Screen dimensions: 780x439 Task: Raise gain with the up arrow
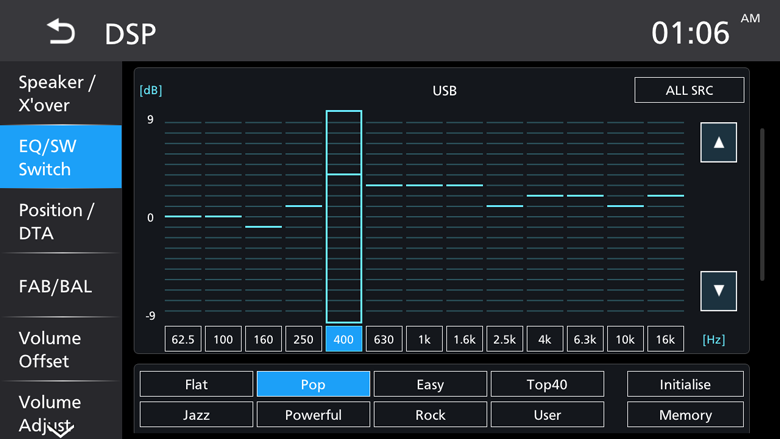(x=718, y=143)
